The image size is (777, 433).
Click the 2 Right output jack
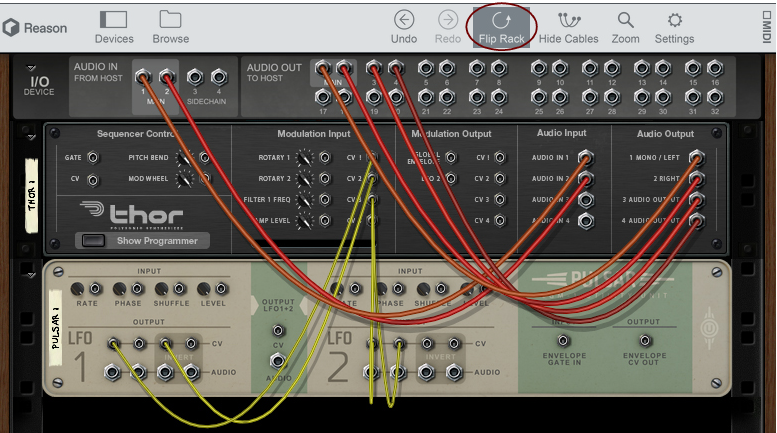pyautogui.click(x=696, y=178)
